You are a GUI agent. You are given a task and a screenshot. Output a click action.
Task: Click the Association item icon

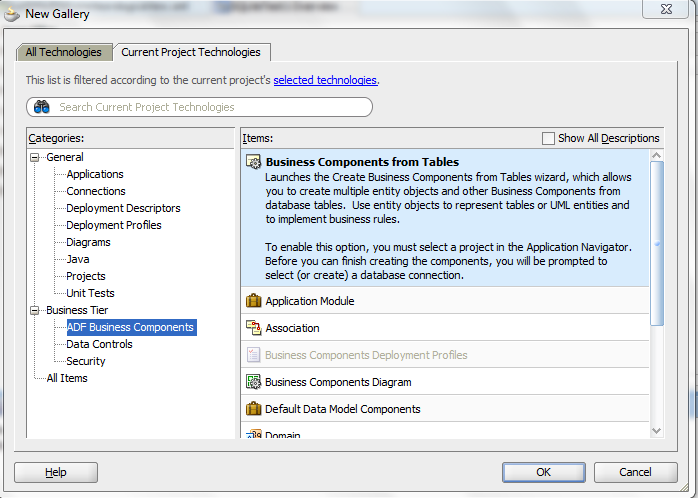tap(254, 328)
